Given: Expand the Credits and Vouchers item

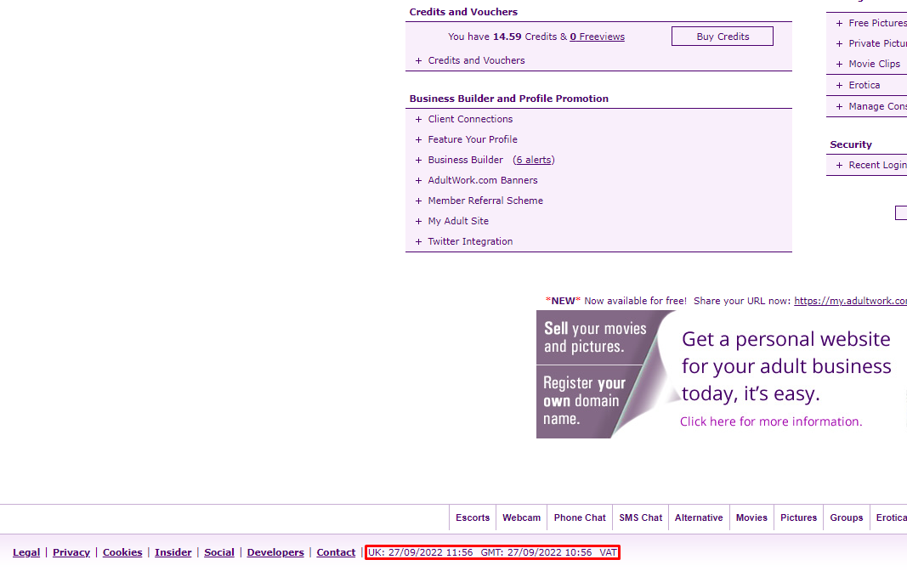Looking at the screenshot, I should [x=475, y=60].
